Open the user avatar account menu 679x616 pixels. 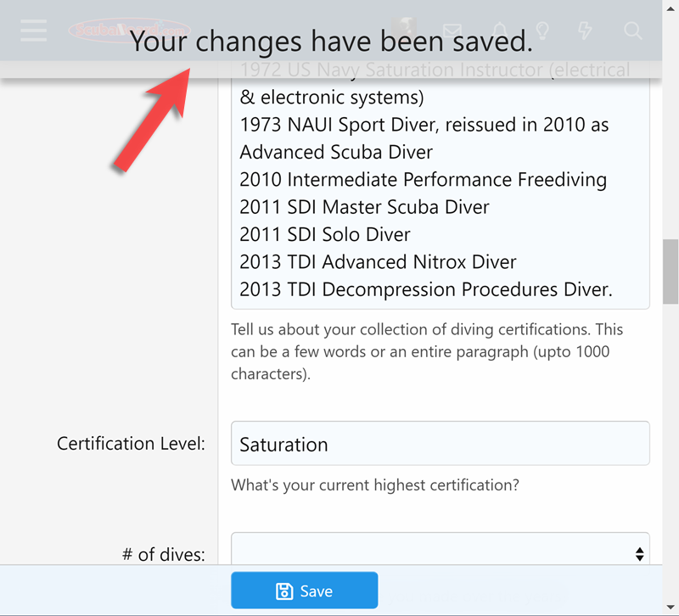404,28
